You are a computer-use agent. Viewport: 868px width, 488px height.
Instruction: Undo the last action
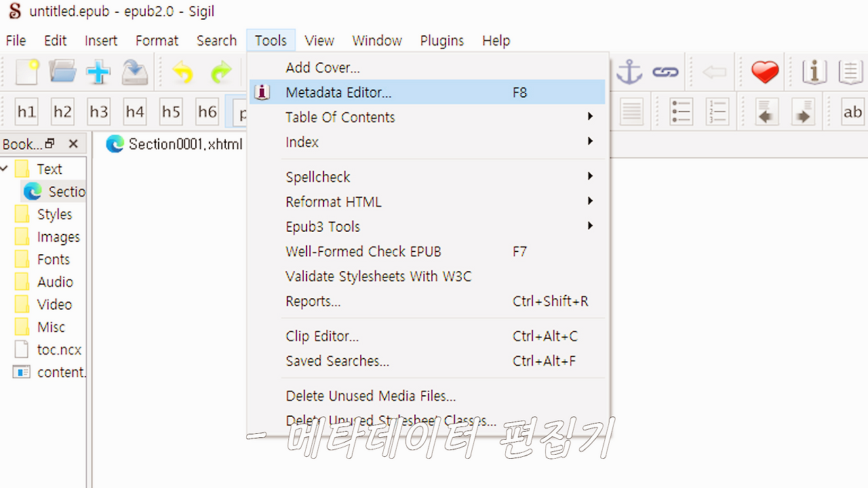pyautogui.click(x=183, y=71)
